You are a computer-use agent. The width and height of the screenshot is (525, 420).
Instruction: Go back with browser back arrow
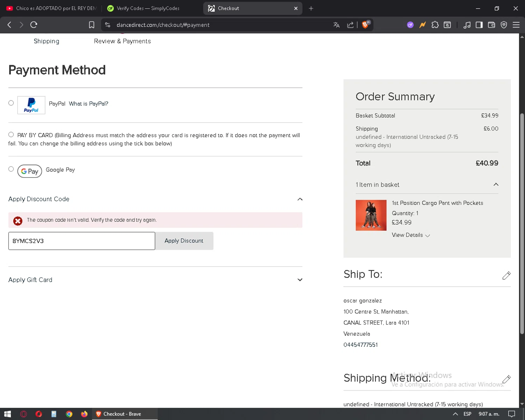pyautogui.click(x=9, y=25)
